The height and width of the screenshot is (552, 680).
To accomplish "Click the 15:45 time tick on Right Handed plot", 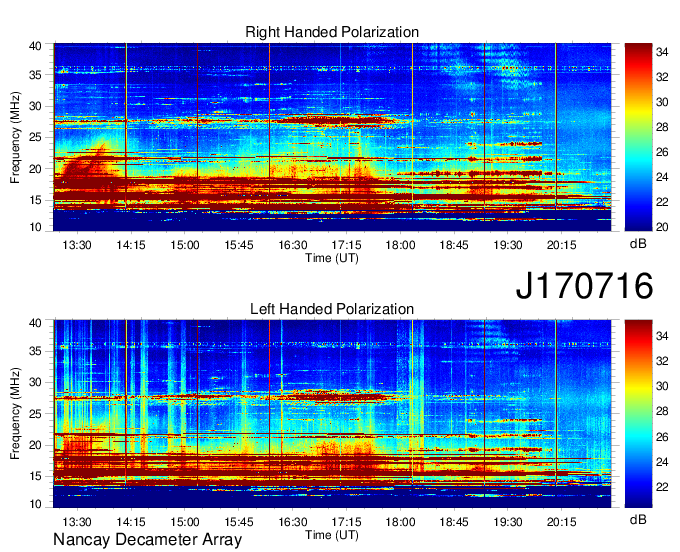I will 239,245.
